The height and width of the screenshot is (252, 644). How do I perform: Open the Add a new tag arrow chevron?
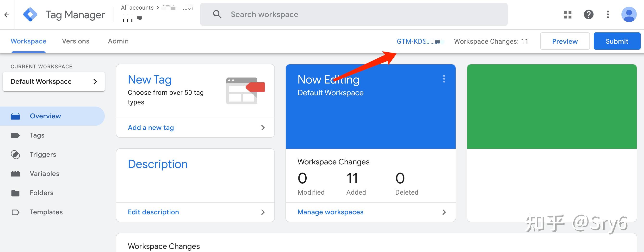[x=263, y=128]
